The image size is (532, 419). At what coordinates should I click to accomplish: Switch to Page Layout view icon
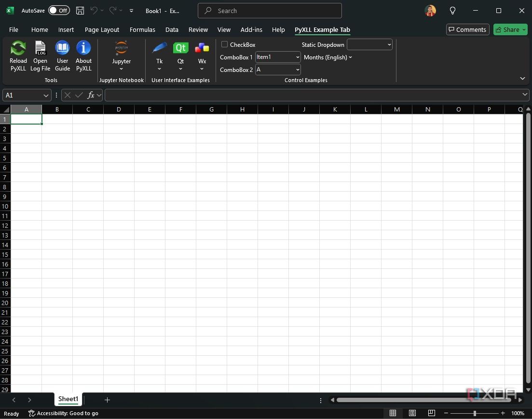[x=412, y=413]
